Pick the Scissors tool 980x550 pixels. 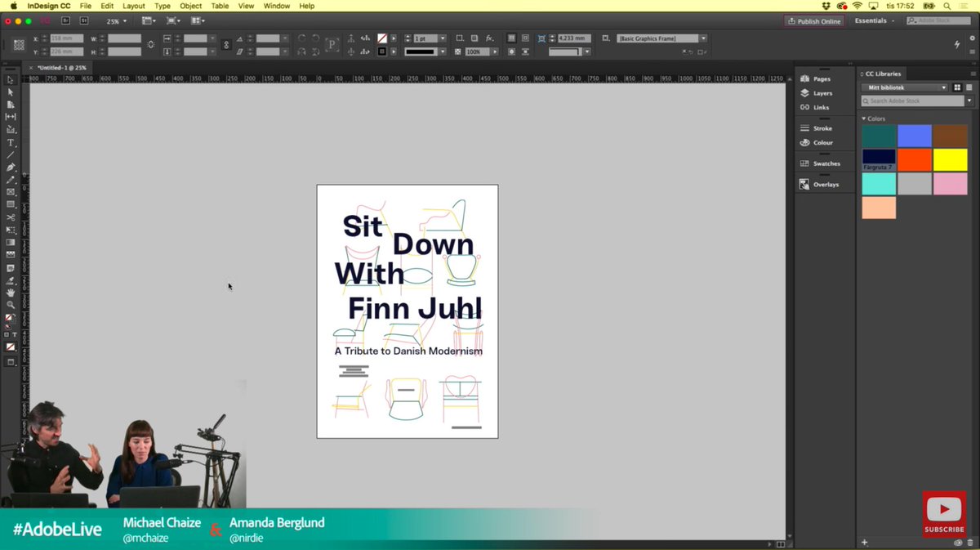[x=11, y=217]
